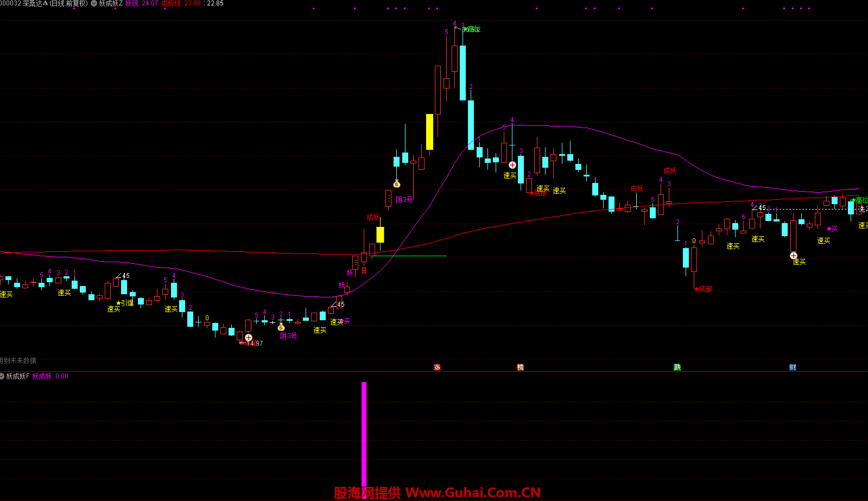Screen dimensions: 868x501
Task: Select the tall cyan candle at the price peak
Action: (462, 73)
